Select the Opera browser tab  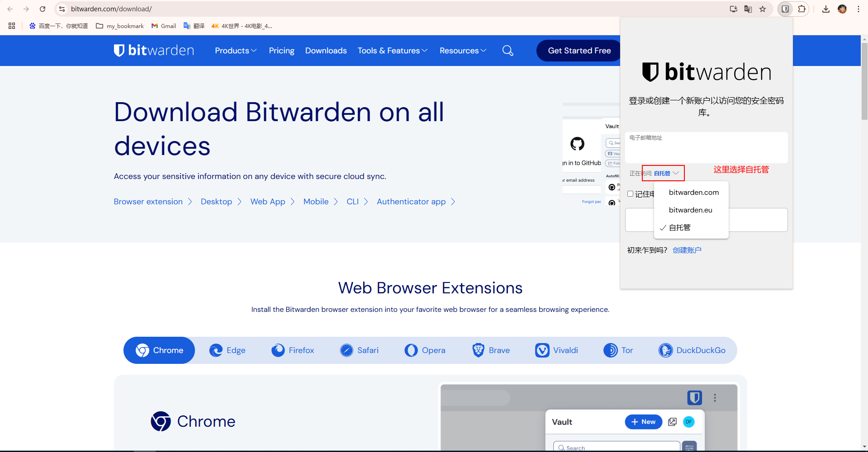(x=425, y=350)
